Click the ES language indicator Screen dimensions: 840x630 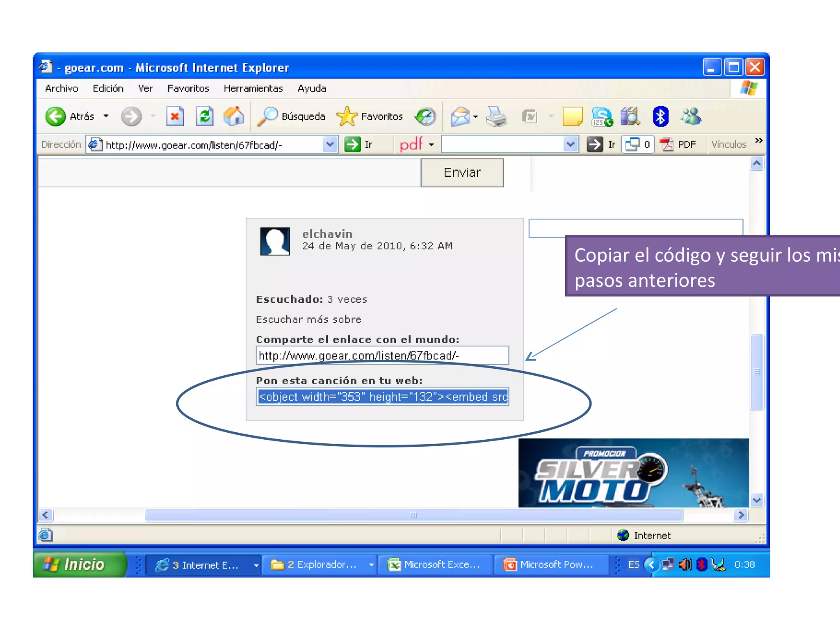click(x=634, y=564)
